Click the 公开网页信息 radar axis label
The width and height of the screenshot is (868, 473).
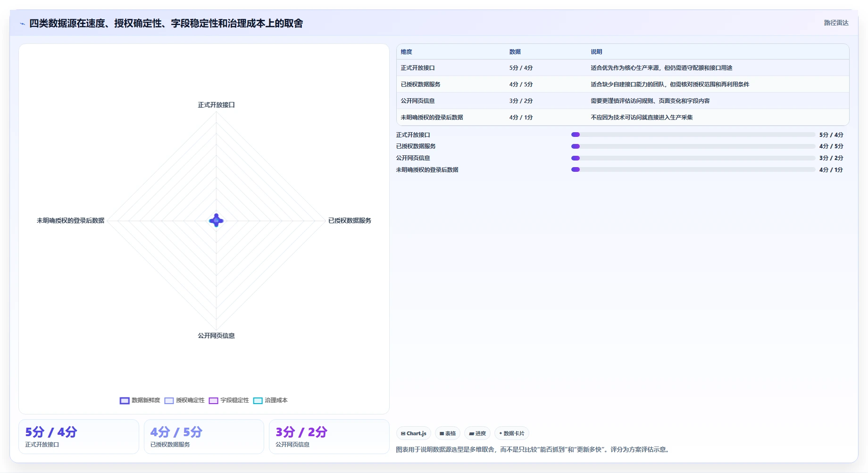click(216, 336)
